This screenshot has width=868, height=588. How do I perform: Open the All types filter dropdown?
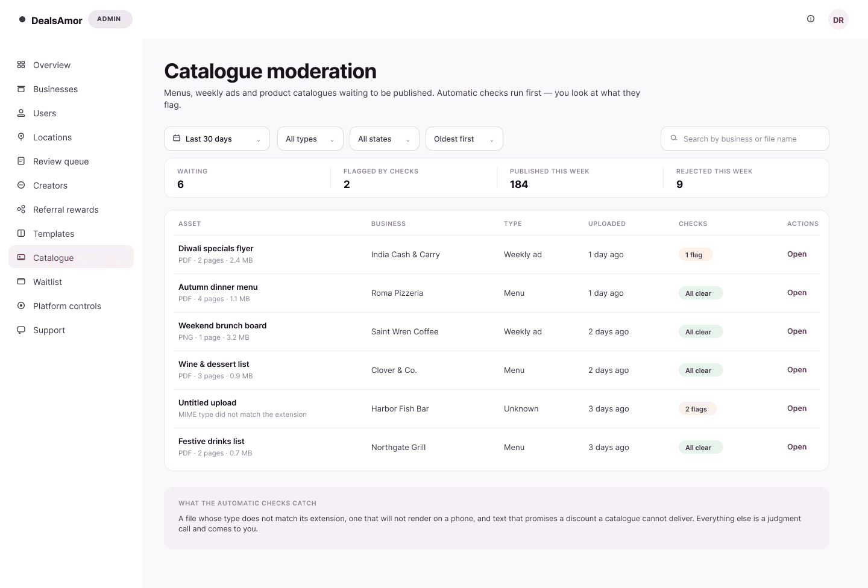pyautogui.click(x=310, y=139)
